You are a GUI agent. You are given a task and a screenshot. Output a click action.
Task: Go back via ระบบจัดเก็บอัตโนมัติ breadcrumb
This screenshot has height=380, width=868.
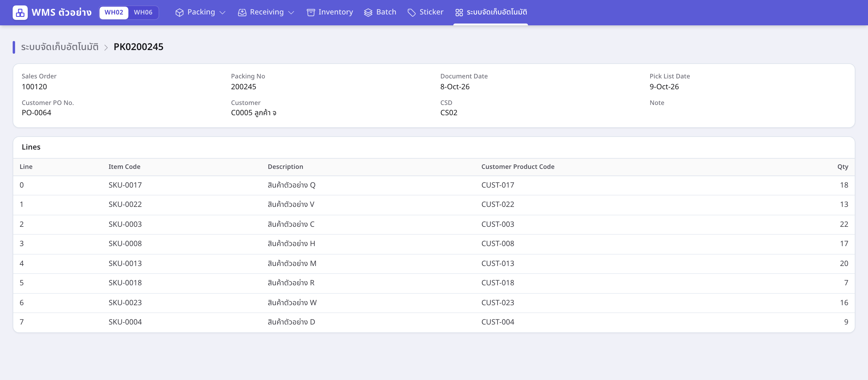coord(60,47)
